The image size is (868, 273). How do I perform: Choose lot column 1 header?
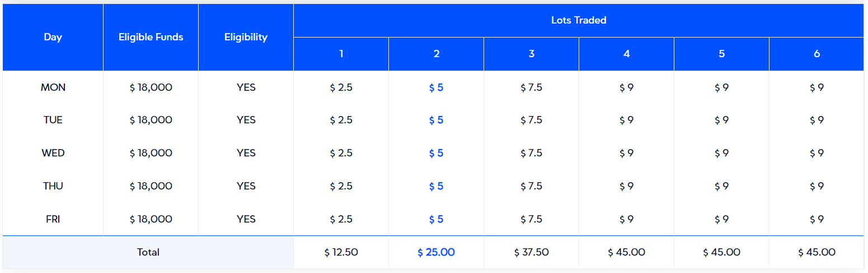point(341,54)
